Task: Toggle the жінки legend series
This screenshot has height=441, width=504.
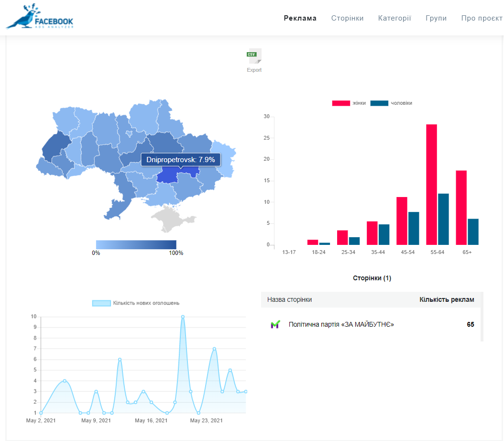Action: point(349,103)
